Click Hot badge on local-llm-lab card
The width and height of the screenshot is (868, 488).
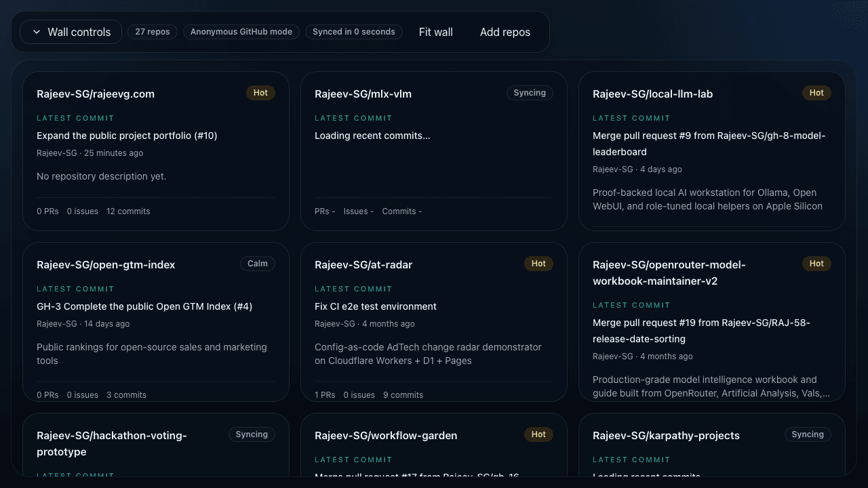pos(816,93)
